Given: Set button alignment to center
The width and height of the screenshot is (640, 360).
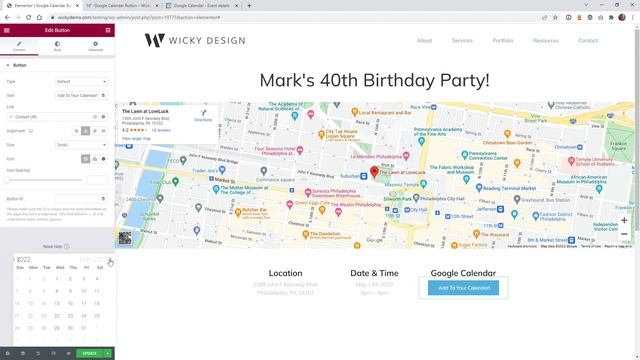Looking at the screenshot, I should tap(85, 131).
